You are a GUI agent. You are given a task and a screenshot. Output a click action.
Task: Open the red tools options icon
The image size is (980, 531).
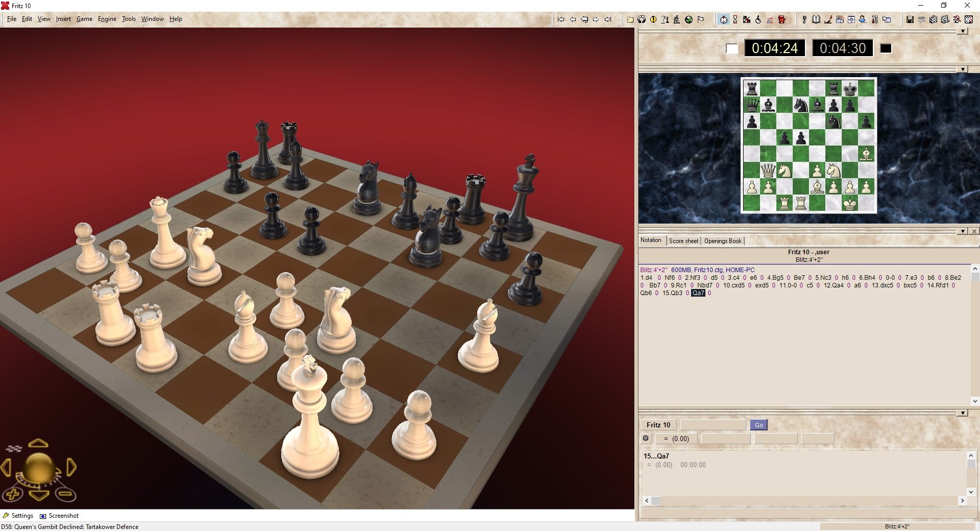coord(875,19)
